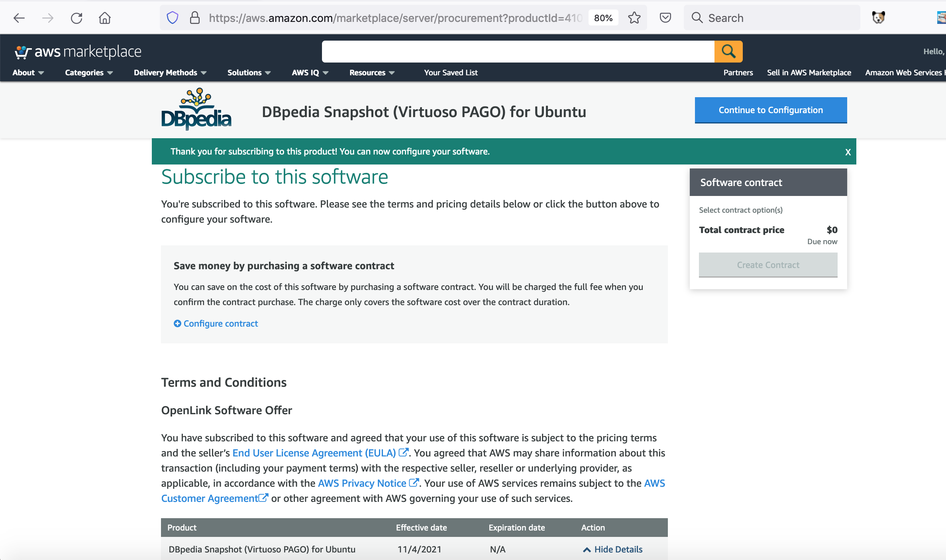Open the End User License Agreement link
This screenshot has height=560, width=946.
(314, 453)
